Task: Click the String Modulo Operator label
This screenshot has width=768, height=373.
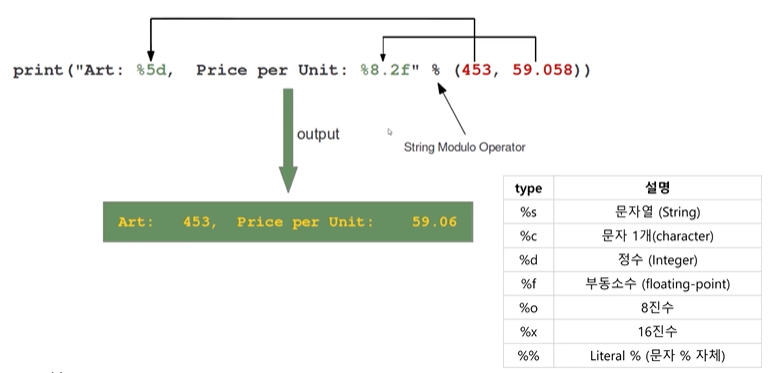Action: point(464,147)
